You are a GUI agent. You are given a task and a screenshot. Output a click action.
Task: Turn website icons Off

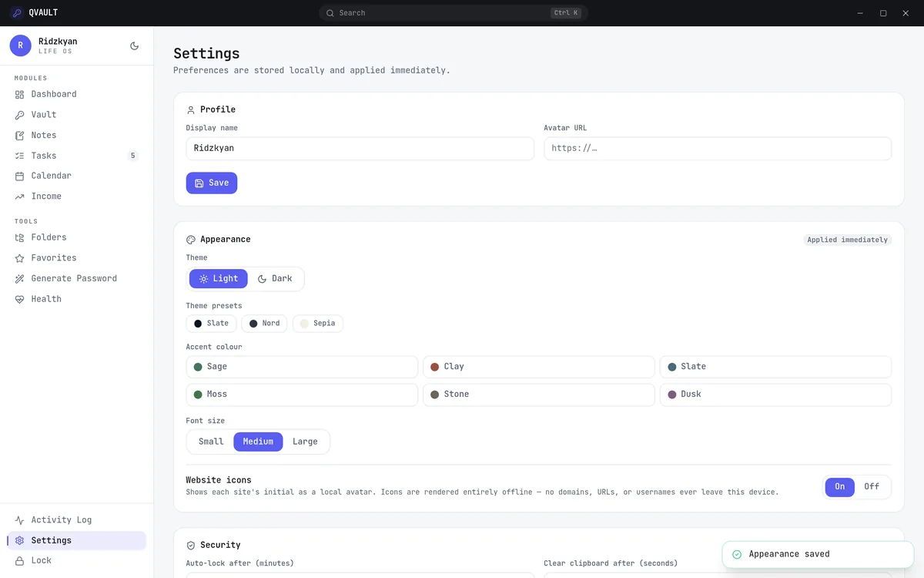[x=872, y=486]
